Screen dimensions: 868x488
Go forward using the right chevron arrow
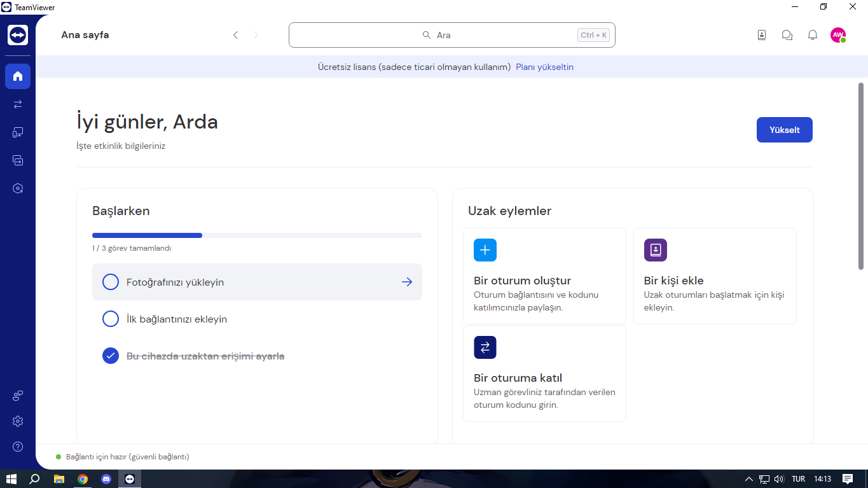click(x=256, y=35)
